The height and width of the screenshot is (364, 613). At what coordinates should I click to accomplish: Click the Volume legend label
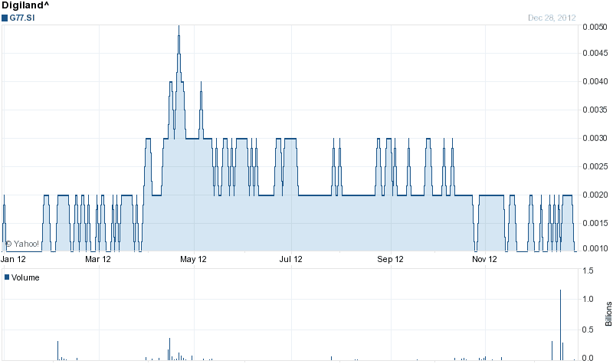(x=25, y=277)
